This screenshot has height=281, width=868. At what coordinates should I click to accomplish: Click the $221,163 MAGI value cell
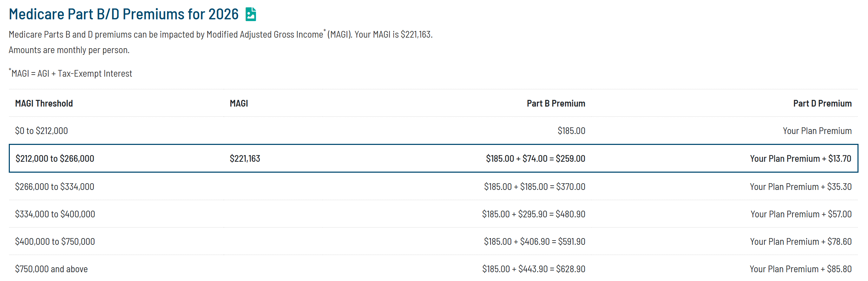pyautogui.click(x=245, y=159)
